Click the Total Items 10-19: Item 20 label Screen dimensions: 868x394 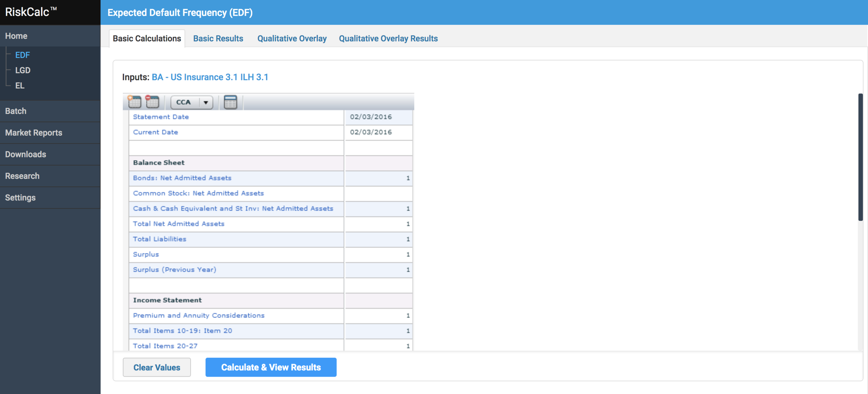point(183,331)
